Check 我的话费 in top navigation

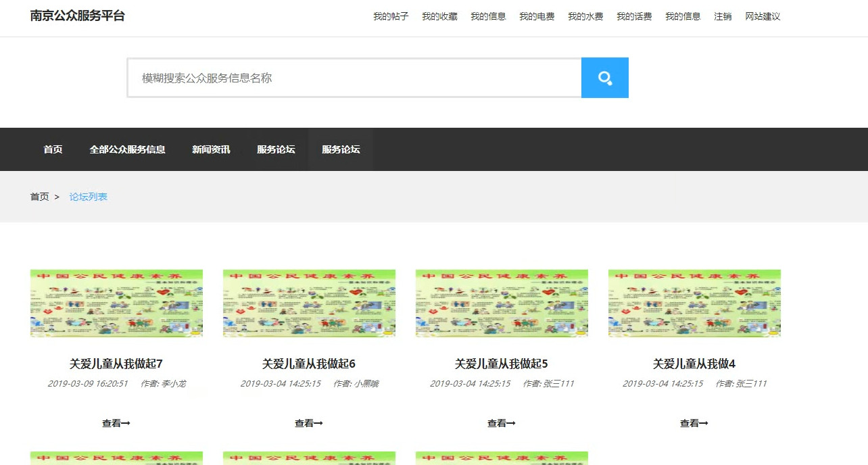[634, 16]
